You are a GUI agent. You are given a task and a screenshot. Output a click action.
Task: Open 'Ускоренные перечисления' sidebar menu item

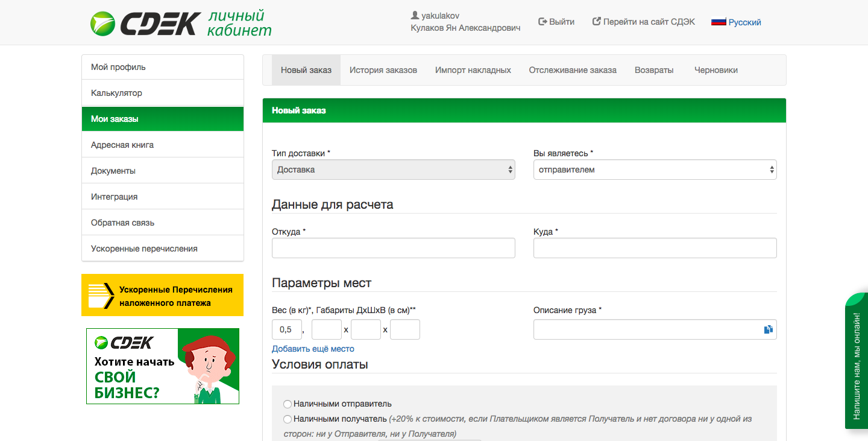[163, 249]
